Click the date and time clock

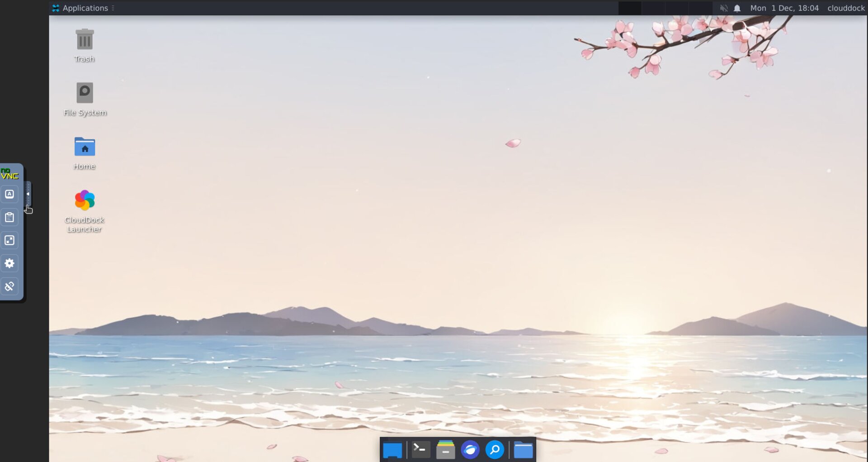pos(784,8)
